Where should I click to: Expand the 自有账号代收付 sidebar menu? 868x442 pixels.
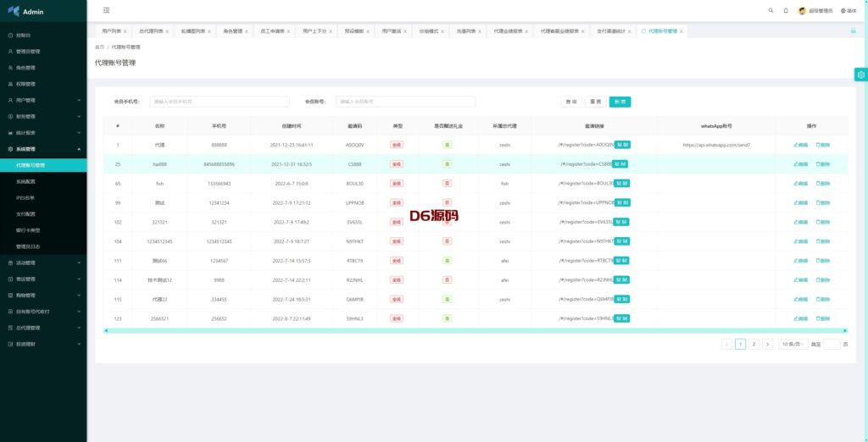43,312
